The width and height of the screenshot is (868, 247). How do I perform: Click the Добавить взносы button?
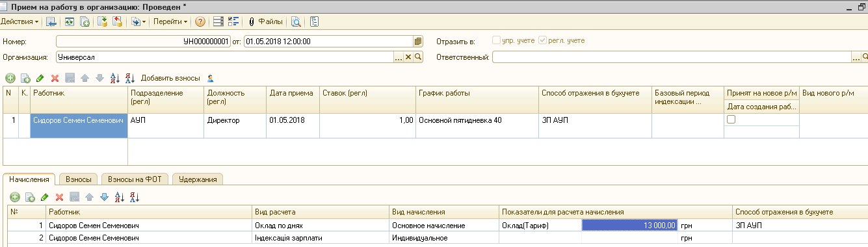pyautogui.click(x=170, y=78)
